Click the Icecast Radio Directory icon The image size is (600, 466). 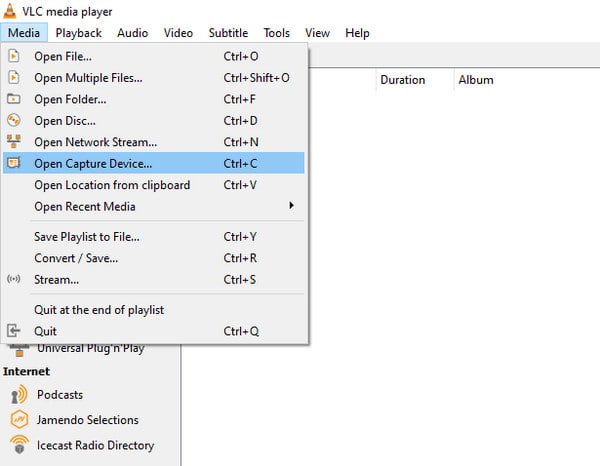(x=19, y=445)
